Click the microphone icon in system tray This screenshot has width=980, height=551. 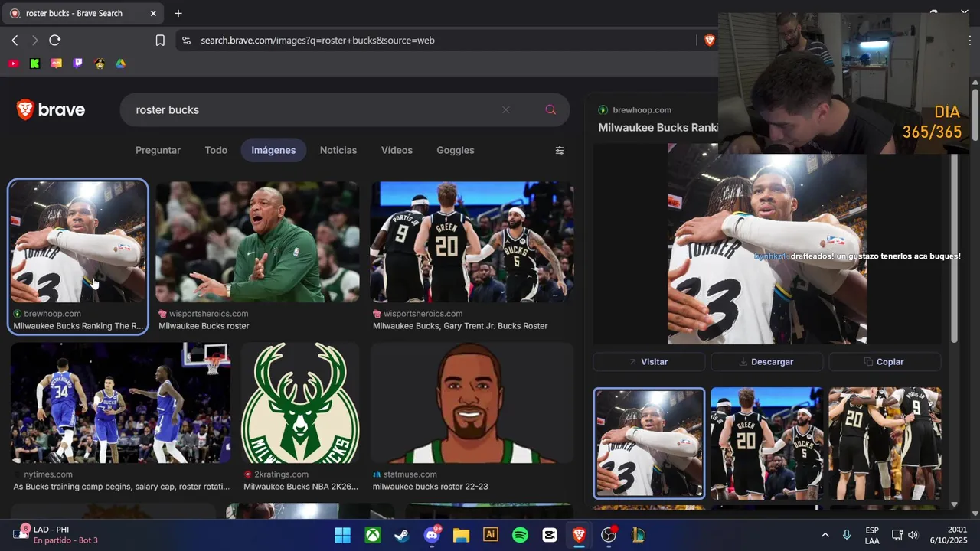pos(847,535)
